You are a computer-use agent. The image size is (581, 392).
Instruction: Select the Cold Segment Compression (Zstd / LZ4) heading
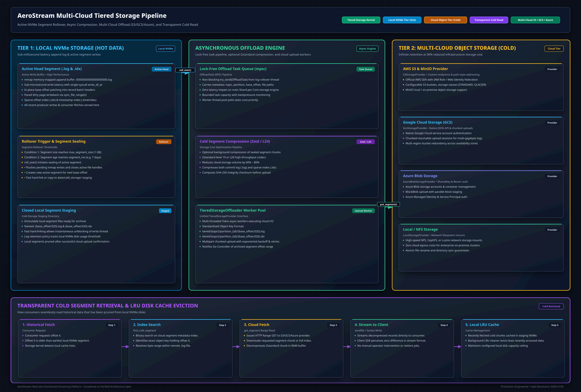[x=235, y=141]
